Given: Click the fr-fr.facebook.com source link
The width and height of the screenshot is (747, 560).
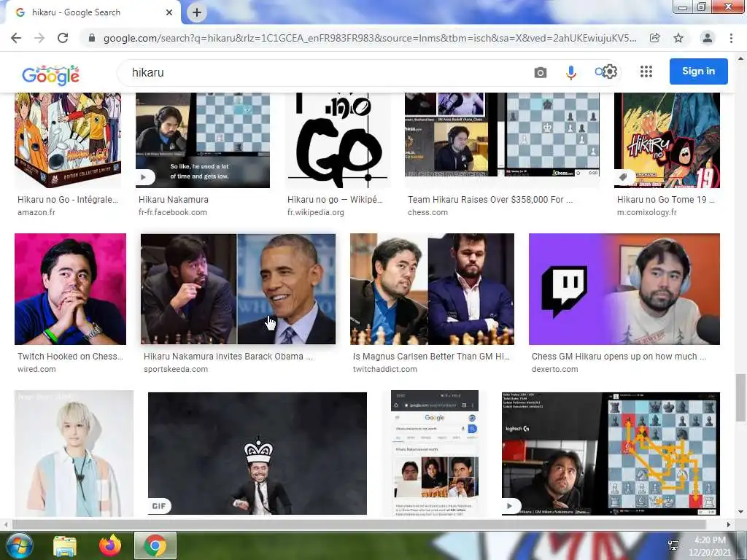Looking at the screenshot, I should click(x=173, y=212).
